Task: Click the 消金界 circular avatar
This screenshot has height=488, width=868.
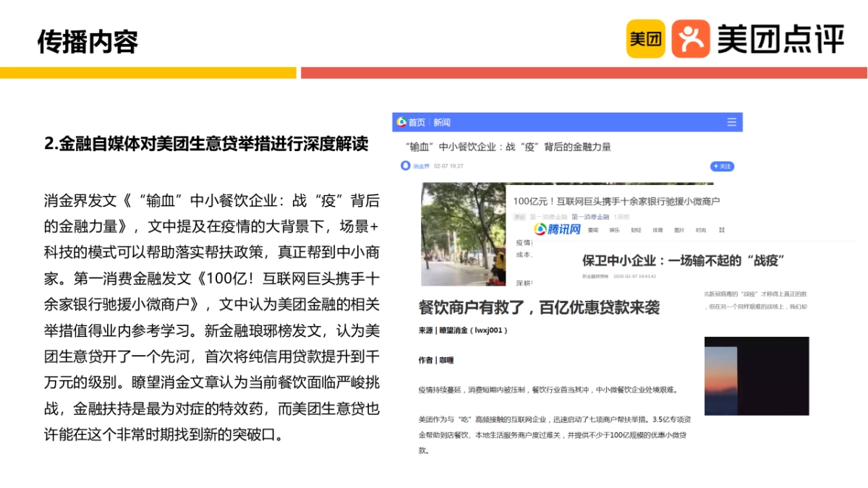Action: pyautogui.click(x=405, y=165)
